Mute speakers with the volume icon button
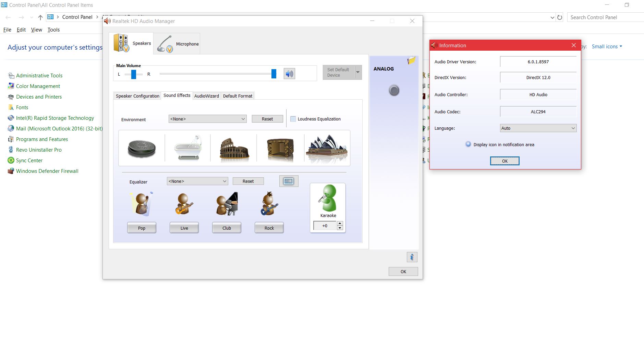Screen dimensions: 644x343 coord(289,74)
